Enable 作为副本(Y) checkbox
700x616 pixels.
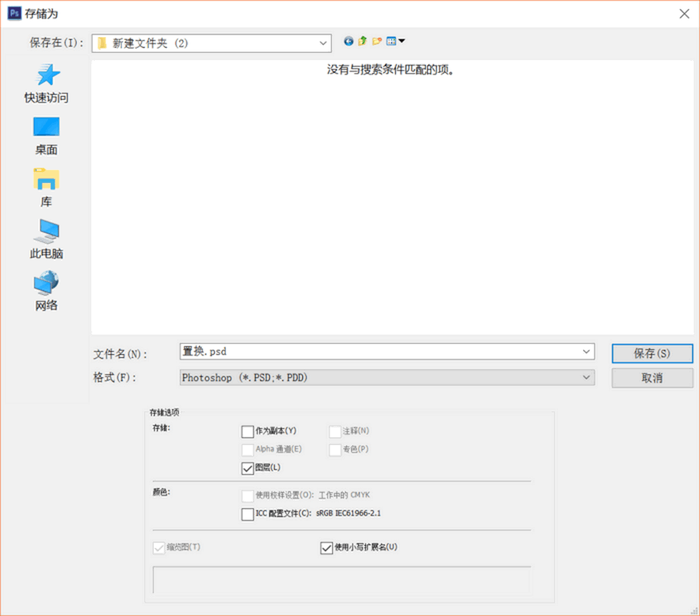[247, 432]
